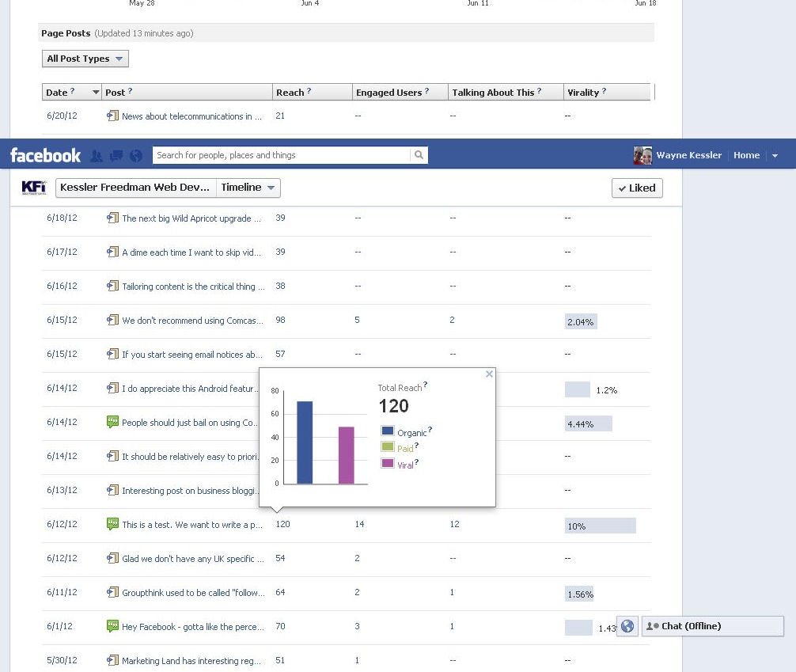Screen dimensions: 796x672
Task: Open Wayne Kessler's profile link
Action: [x=688, y=155]
